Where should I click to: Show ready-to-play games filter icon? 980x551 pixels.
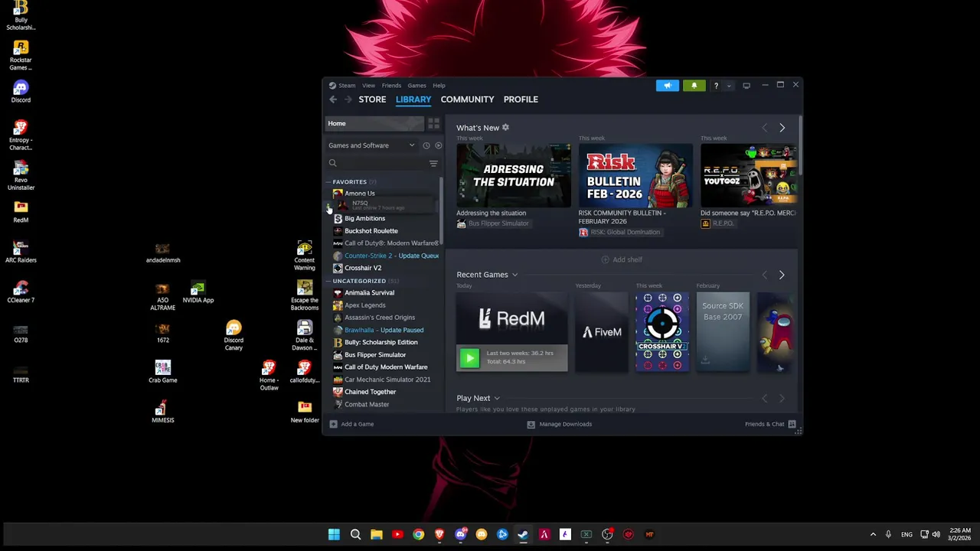(438, 145)
